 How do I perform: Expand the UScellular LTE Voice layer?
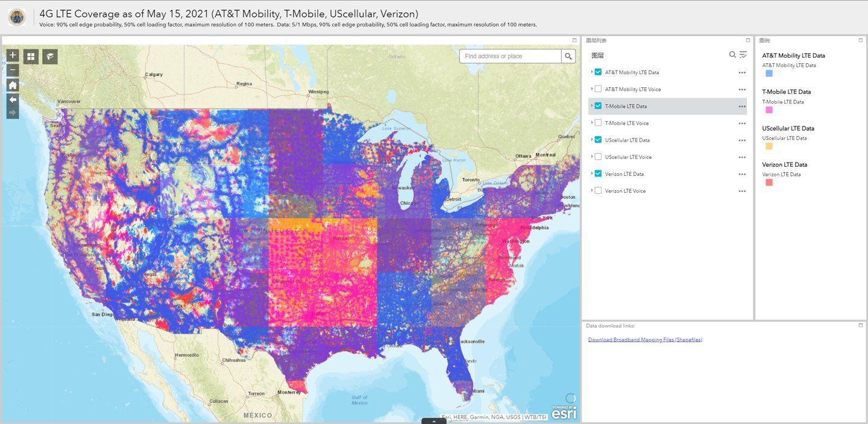click(591, 157)
